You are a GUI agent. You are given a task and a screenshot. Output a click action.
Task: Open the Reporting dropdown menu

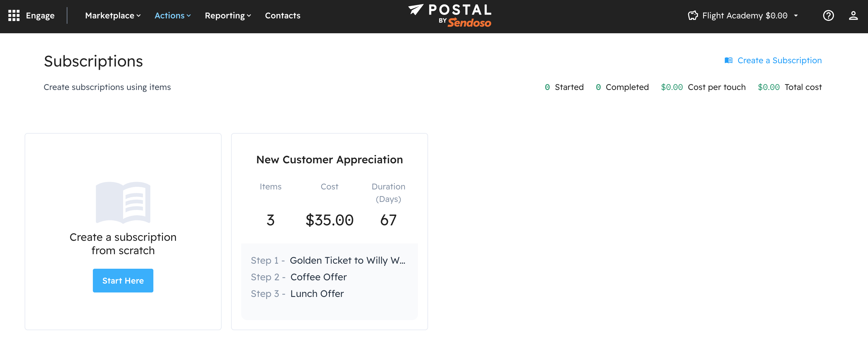(228, 15)
